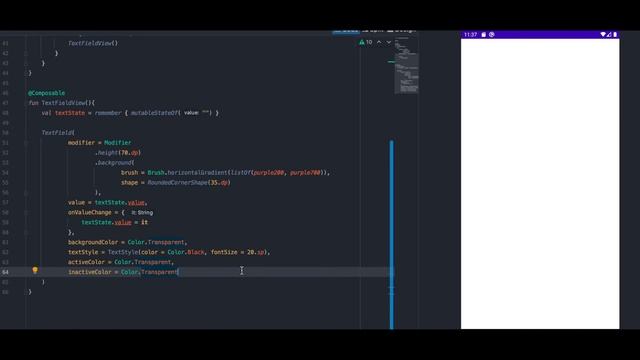Click backgroundColor = Color.Transparent line

point(128,242)
